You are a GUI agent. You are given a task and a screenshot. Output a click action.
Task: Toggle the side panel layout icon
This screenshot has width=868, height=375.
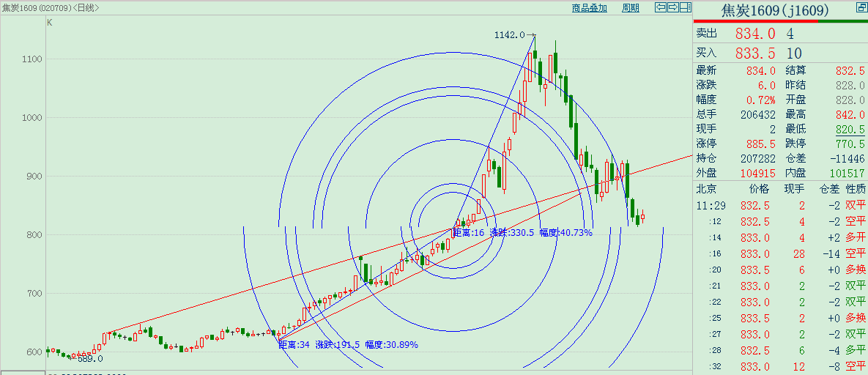pos(685,8)
